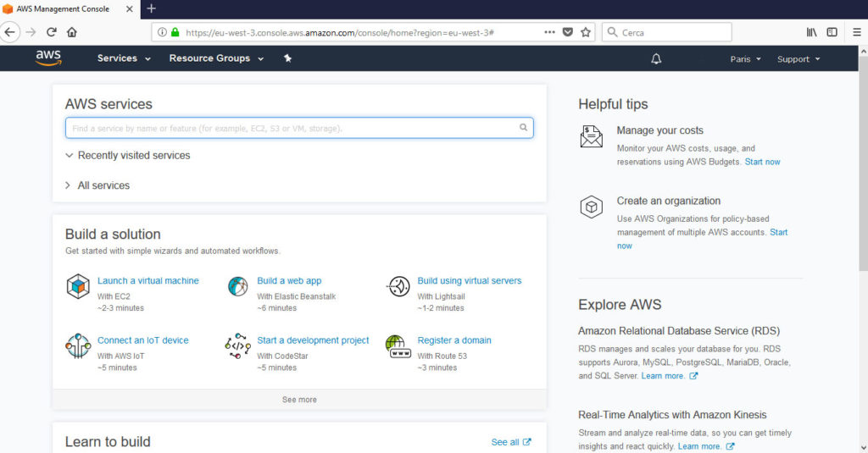Screen dimensions: 868x453
Task: Open the browser library icon
Action: click(811, 32)
